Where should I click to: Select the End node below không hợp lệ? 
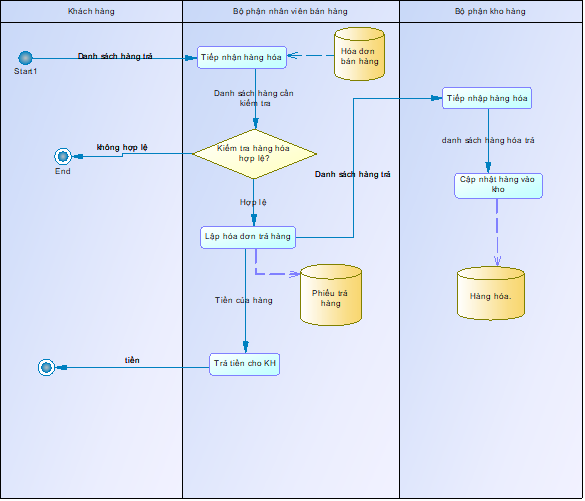click(63, 156)
